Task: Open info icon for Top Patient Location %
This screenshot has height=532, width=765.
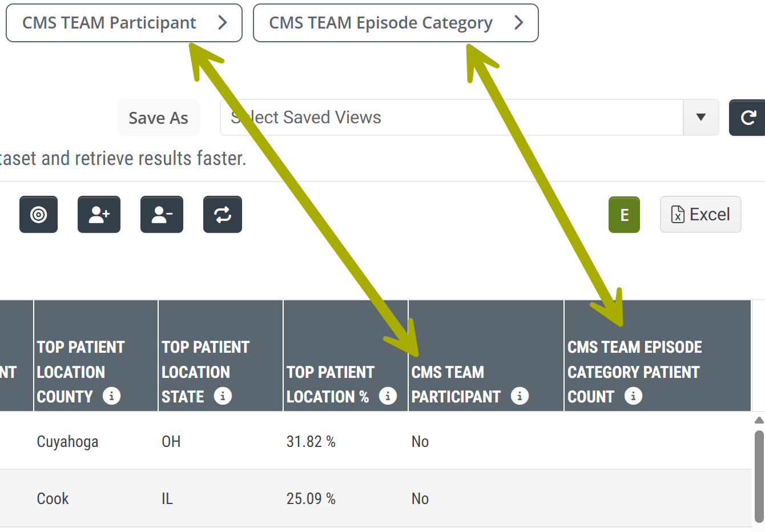Action: tap(388, 396)
